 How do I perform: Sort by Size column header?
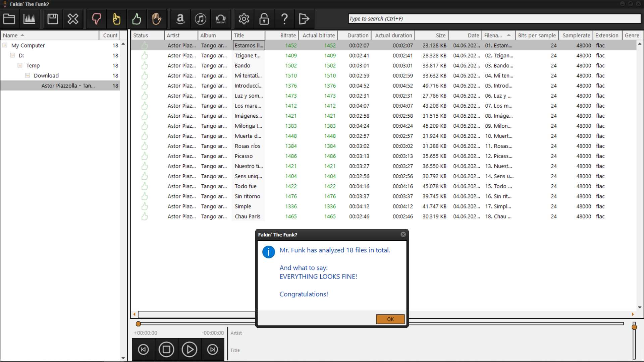pyautogui.click(x=432, y=35)
